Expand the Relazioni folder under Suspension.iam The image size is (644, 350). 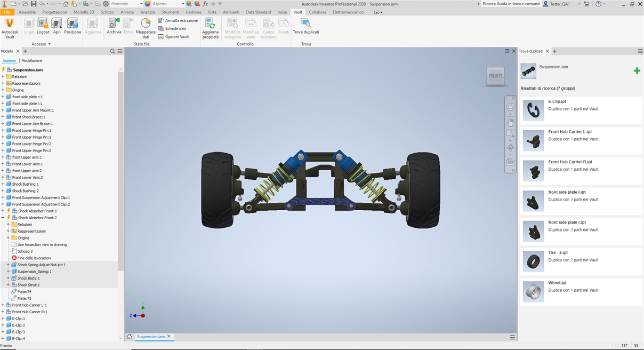pos(3,77)
